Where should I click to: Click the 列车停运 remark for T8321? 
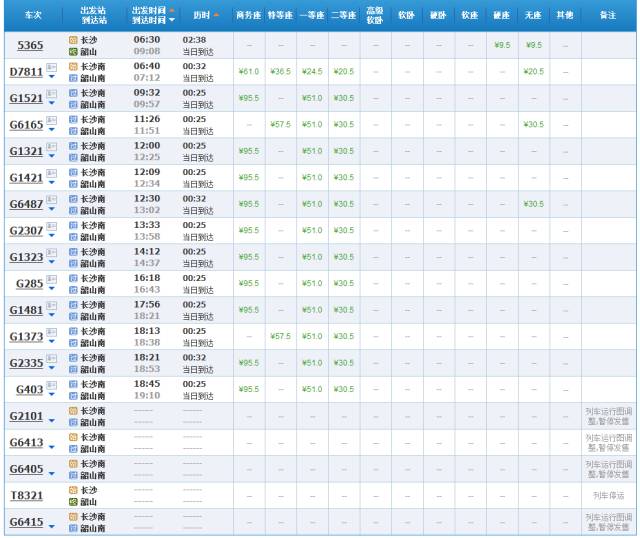pyautogui.click(x=608, y=496)
